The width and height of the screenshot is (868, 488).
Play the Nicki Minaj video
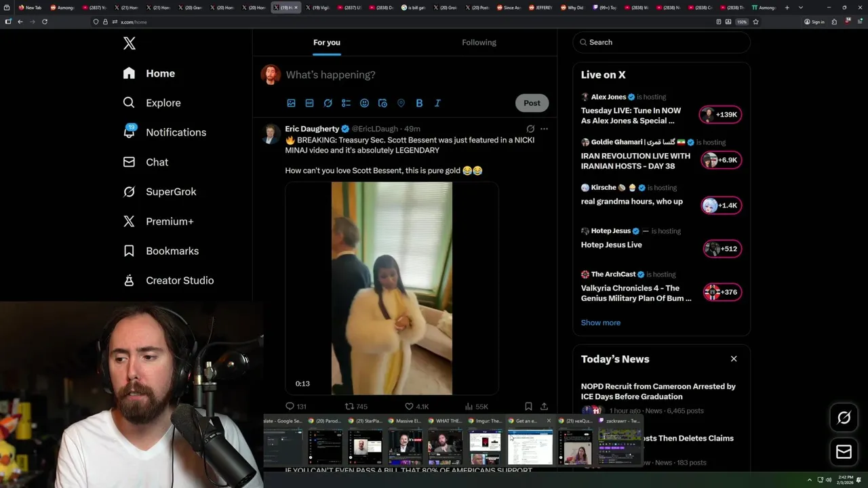[391, 288]
